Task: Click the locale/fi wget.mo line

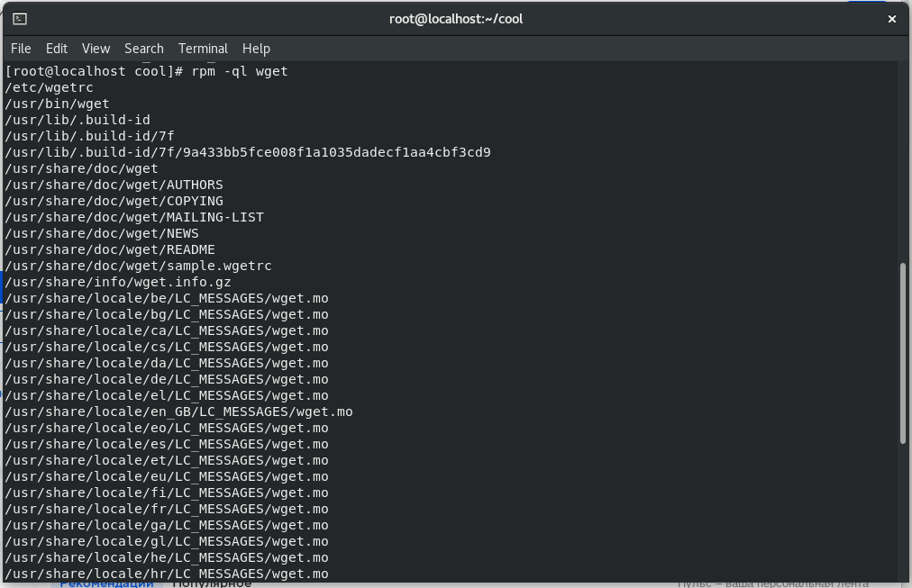Action: tap(167, 493)
